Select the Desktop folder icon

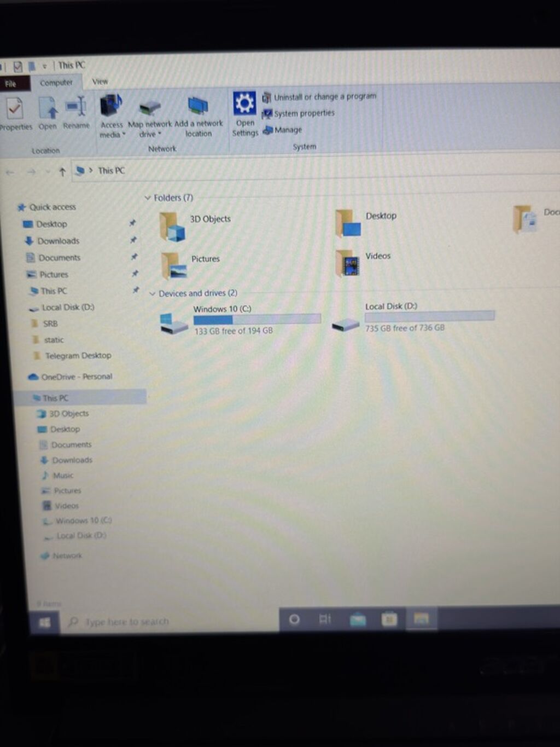click(348, 223)
